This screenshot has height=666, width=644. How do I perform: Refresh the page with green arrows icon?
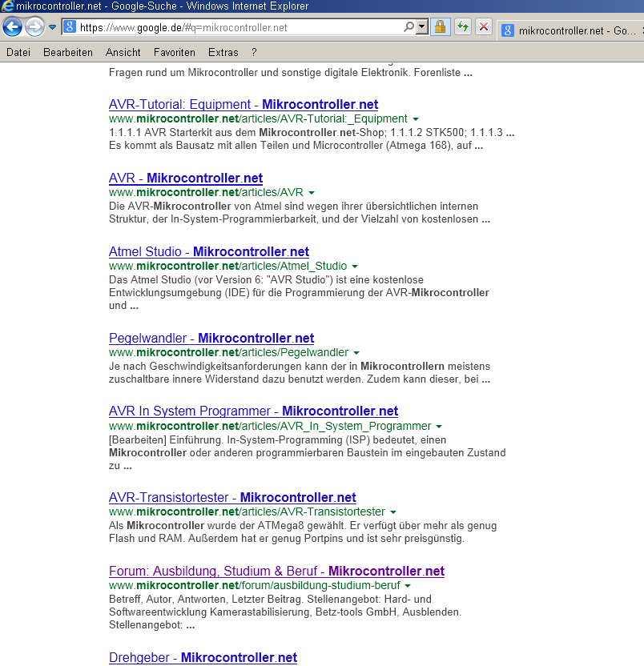click(x=462, y=27)
